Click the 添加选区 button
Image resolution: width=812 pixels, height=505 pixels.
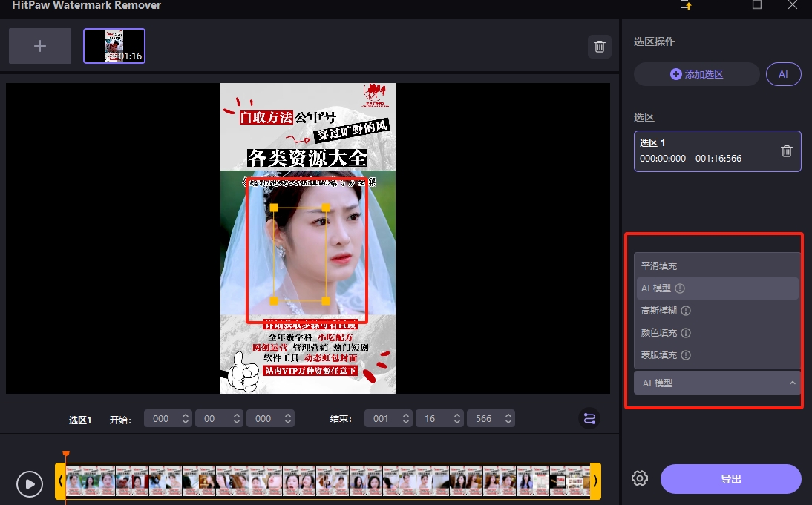[696, 74]
